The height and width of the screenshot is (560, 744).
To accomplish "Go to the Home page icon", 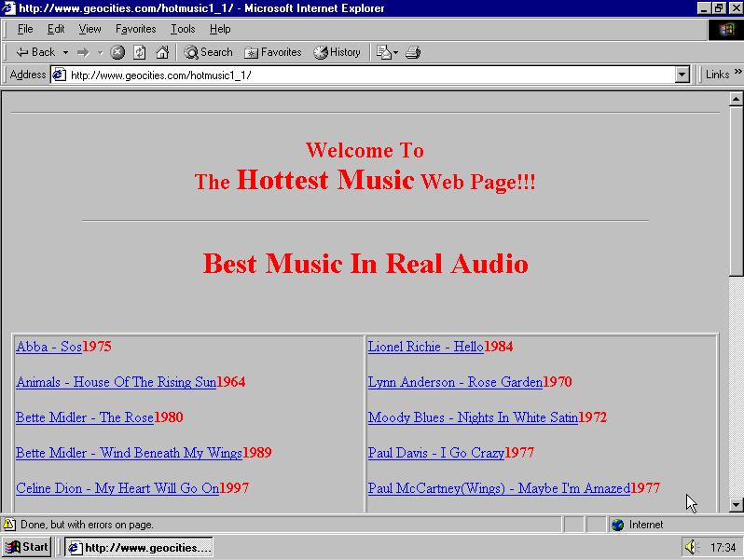I will point(162,52).
